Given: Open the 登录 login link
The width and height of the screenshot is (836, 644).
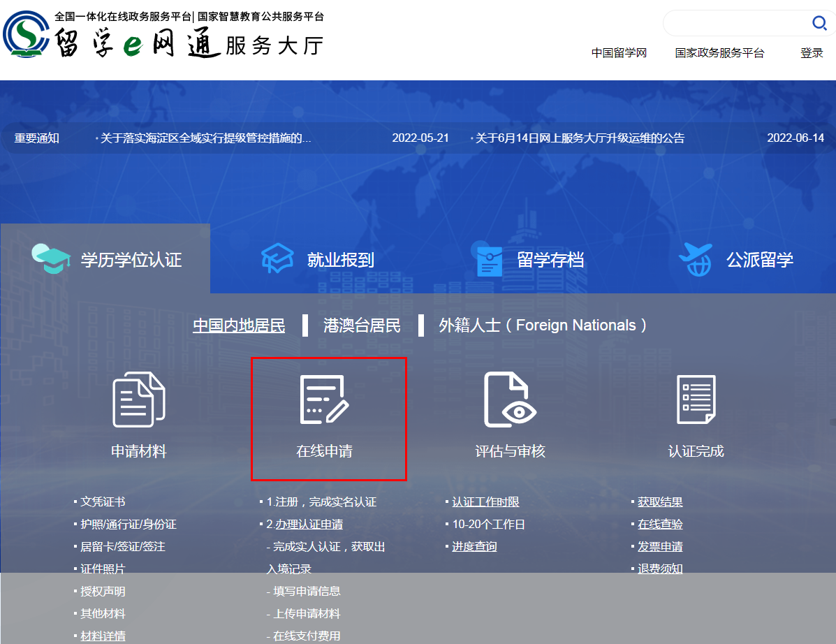Looking at the screenshot, I should pos(812,53).
